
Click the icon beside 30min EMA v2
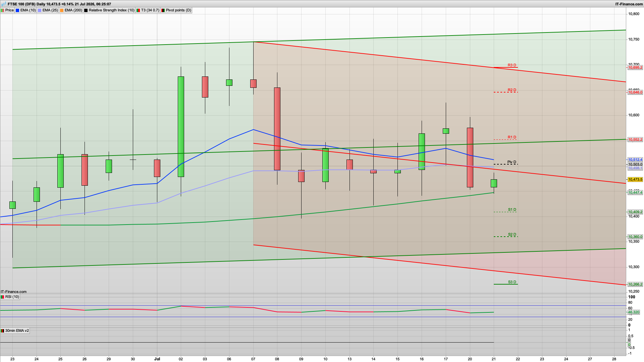tap(3, 331)
